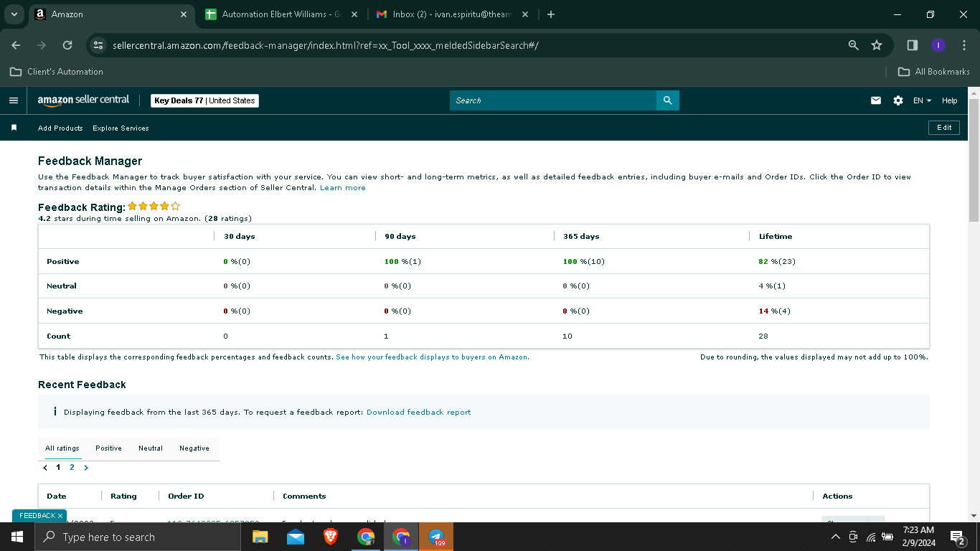Viewport: 980px width, 551px height.
Task: Click the Edit button in the top bar
Action: coord(944,128)
